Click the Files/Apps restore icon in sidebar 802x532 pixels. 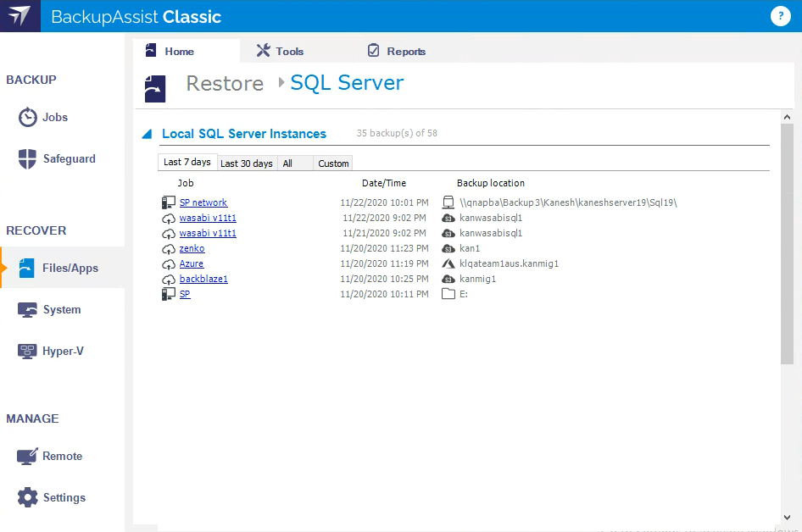coord(26,268)
